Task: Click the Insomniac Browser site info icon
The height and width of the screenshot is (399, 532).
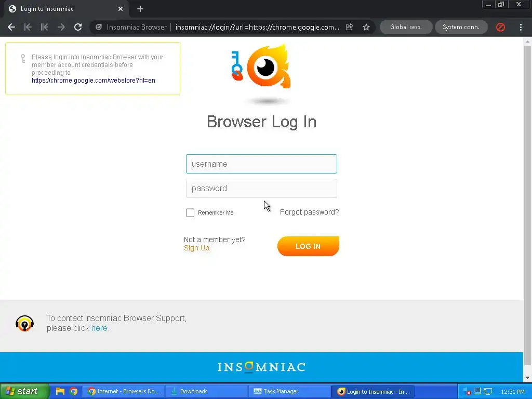Action: (x=99, y=27)
